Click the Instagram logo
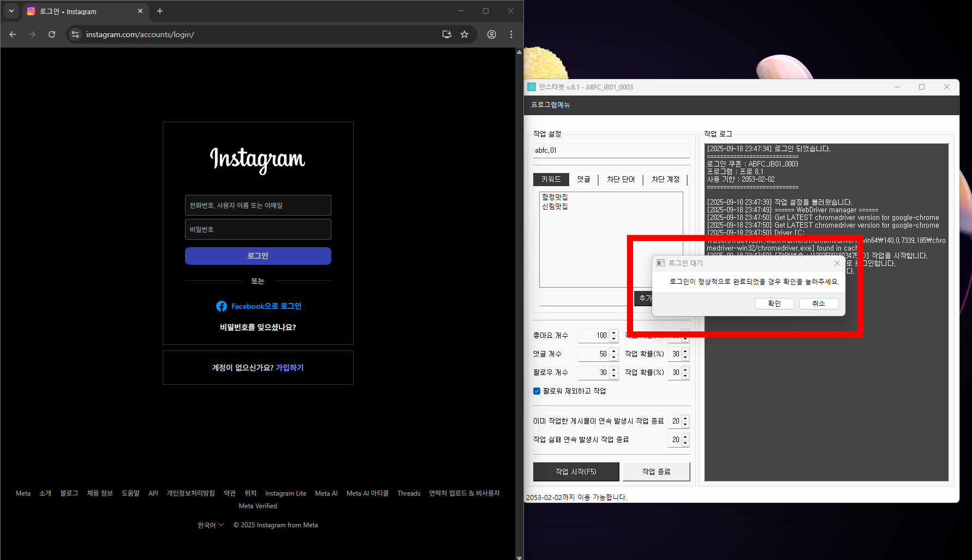 [x=258, y=160]
